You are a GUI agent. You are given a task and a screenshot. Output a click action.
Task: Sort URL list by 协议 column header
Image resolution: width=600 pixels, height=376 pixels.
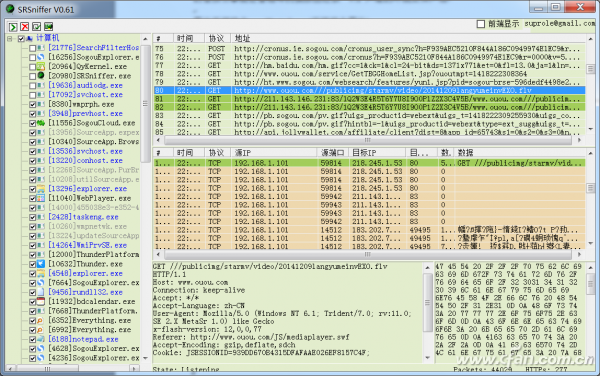coord(217,38)
